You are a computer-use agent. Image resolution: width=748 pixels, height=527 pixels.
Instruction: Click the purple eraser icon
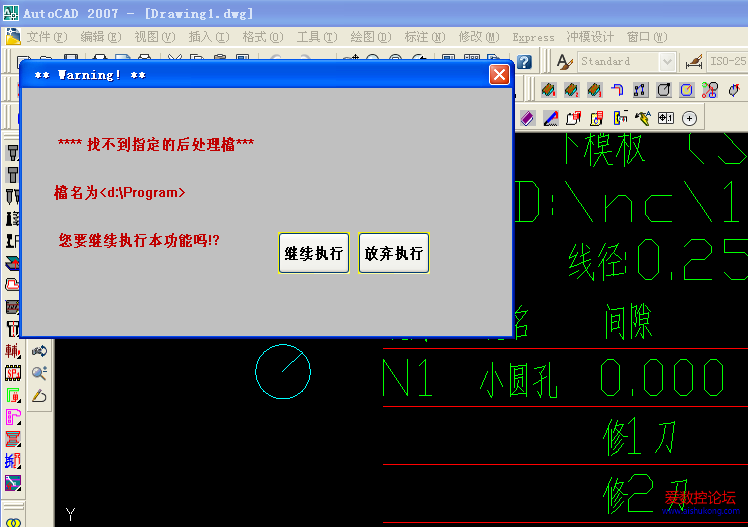point(527,118)
